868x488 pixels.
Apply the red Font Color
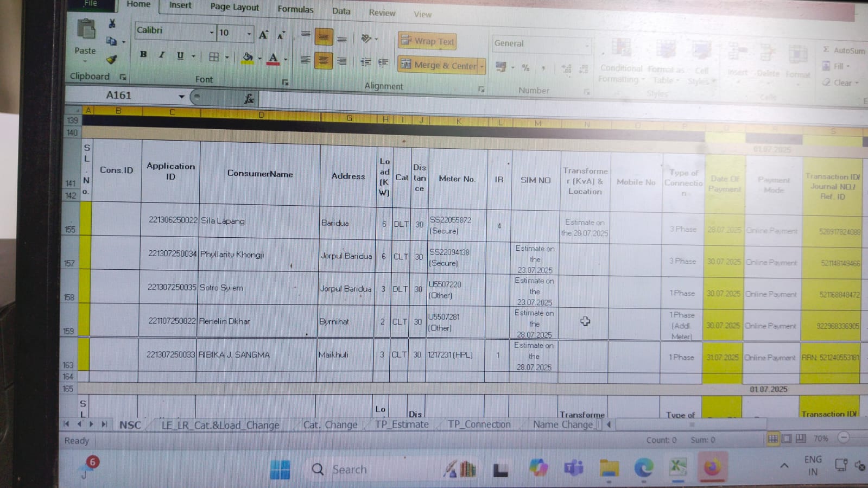click(x=274, y=59)
